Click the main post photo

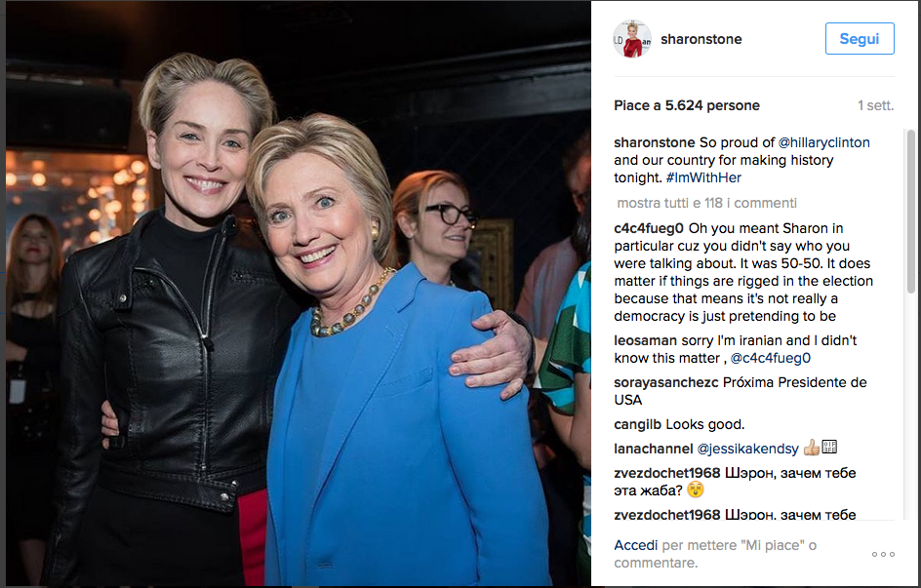click(298, 294)
